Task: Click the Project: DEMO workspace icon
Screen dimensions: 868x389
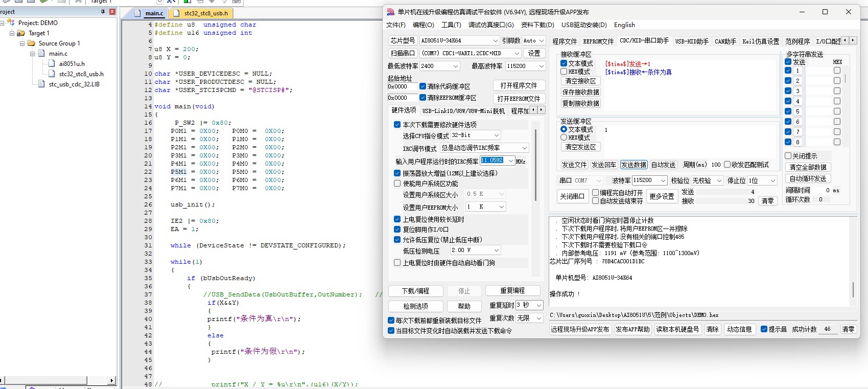Action: point(11,22)
